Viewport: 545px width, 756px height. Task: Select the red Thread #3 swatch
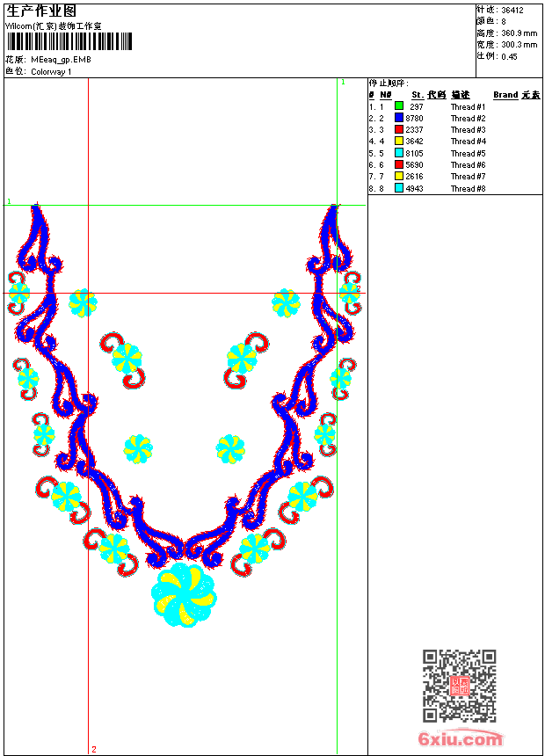[399, 129]
